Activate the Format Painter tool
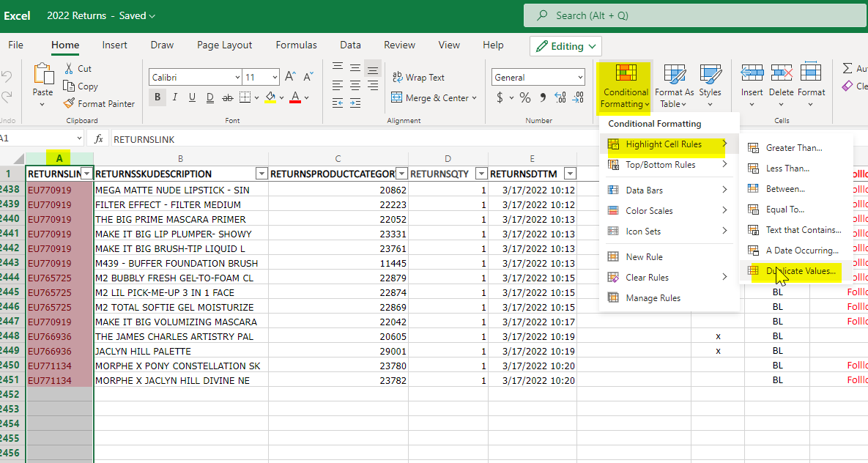Screen dimensions: 868x463 coord(99,103)
